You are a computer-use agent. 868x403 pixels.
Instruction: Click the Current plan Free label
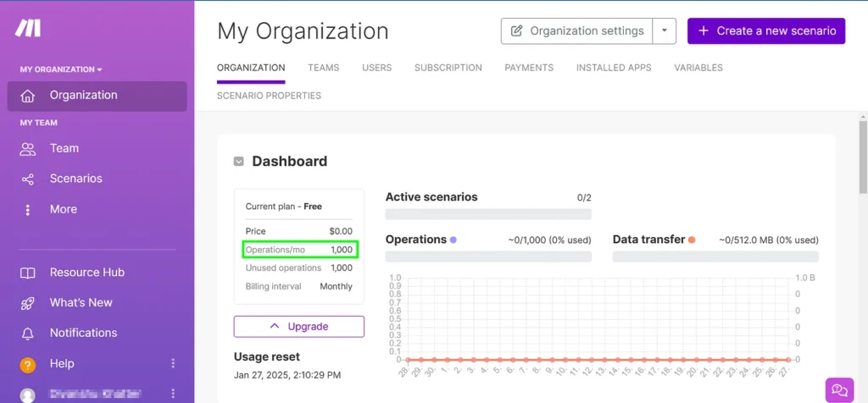point(283,207)
